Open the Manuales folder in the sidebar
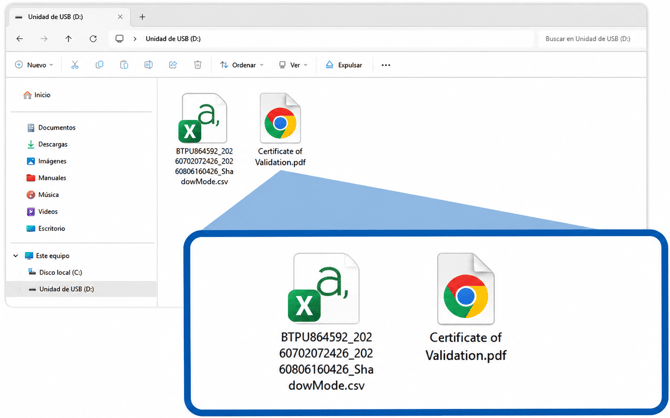The width and height of the screenshot is (670, 418). 47,178
